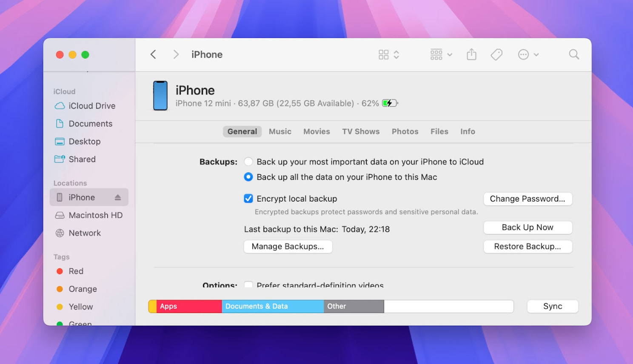This screenshot has width=633, height=364.
Task: Select iPhone under Locations
Action: pyautogui.click(x=89, y=197)
